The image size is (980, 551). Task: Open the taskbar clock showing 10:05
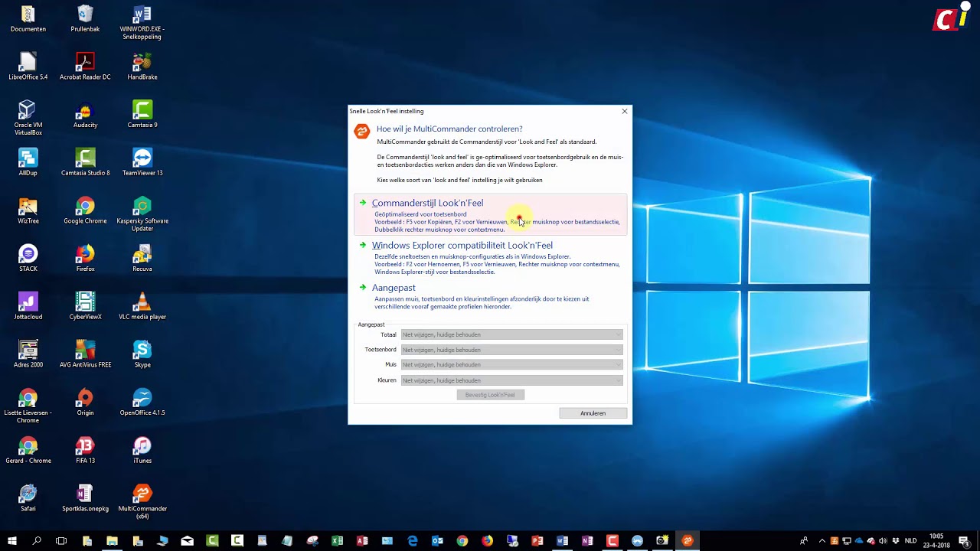936,541
